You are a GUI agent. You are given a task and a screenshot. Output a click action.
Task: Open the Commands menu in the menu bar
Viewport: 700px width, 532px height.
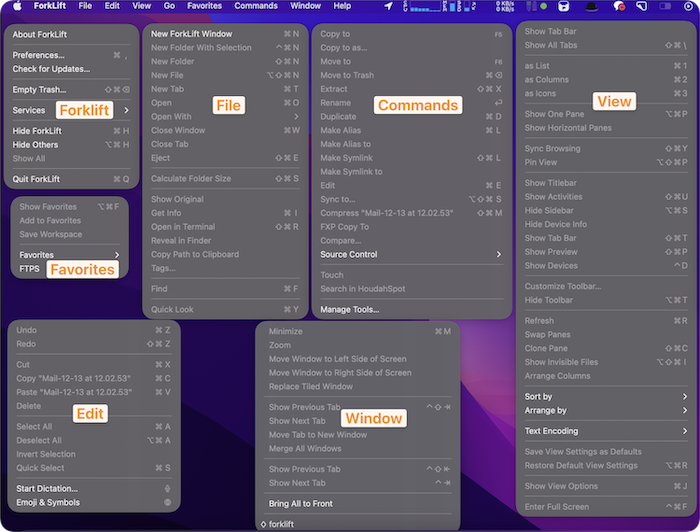click(256, 6)
